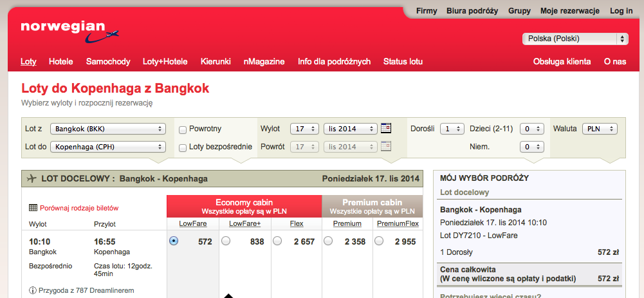Open the Kierunki menu item
This screenshot has height=298, width=644.
216,62
